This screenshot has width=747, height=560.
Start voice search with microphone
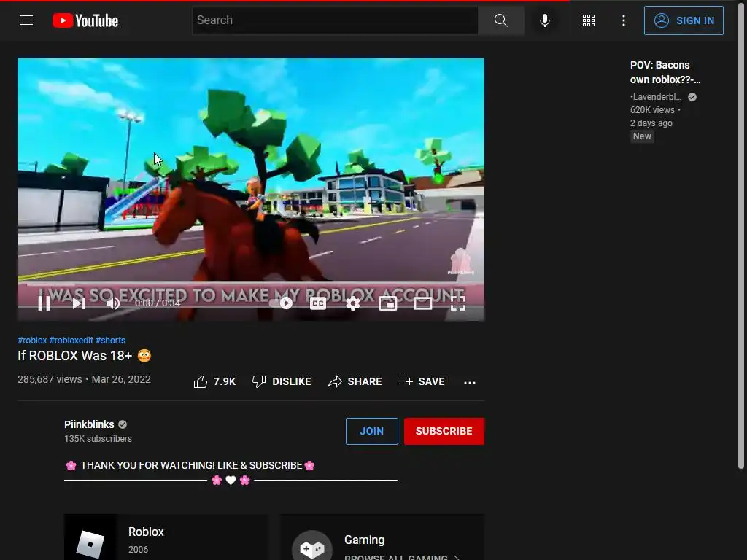pos(544,20)
